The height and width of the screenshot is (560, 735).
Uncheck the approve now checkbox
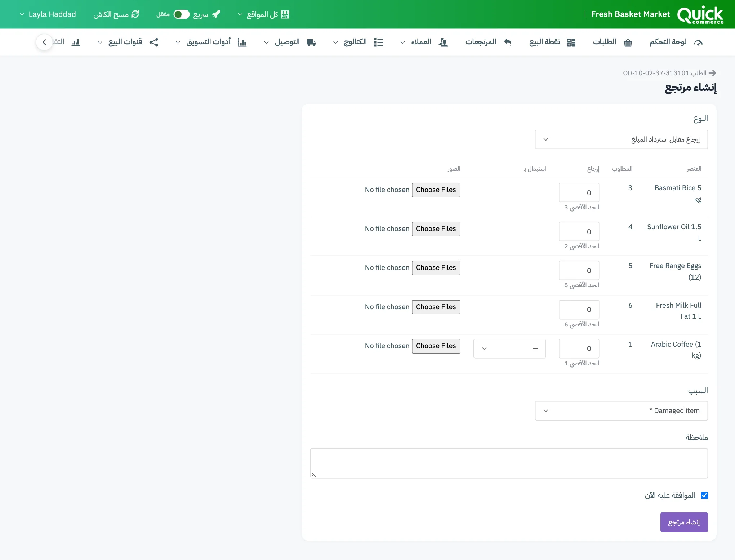point(704,495)
